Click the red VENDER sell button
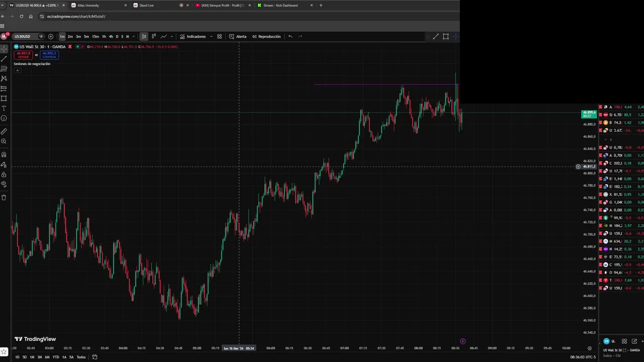644x362 pixels. click(x=23, y=55)
